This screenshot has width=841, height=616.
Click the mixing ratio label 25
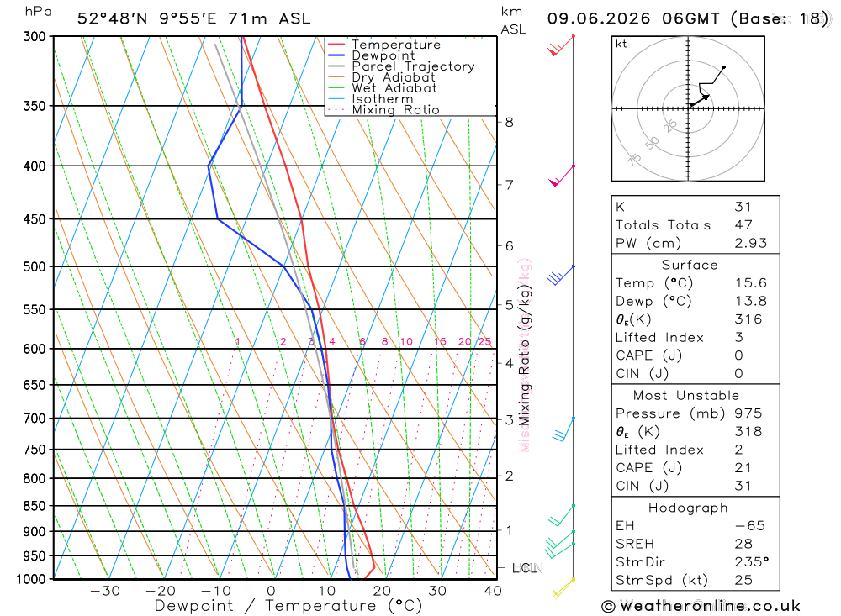click(485, 341)
